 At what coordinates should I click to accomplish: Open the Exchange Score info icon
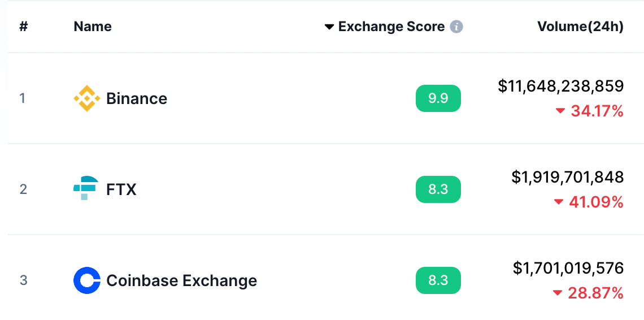point(456,27)
